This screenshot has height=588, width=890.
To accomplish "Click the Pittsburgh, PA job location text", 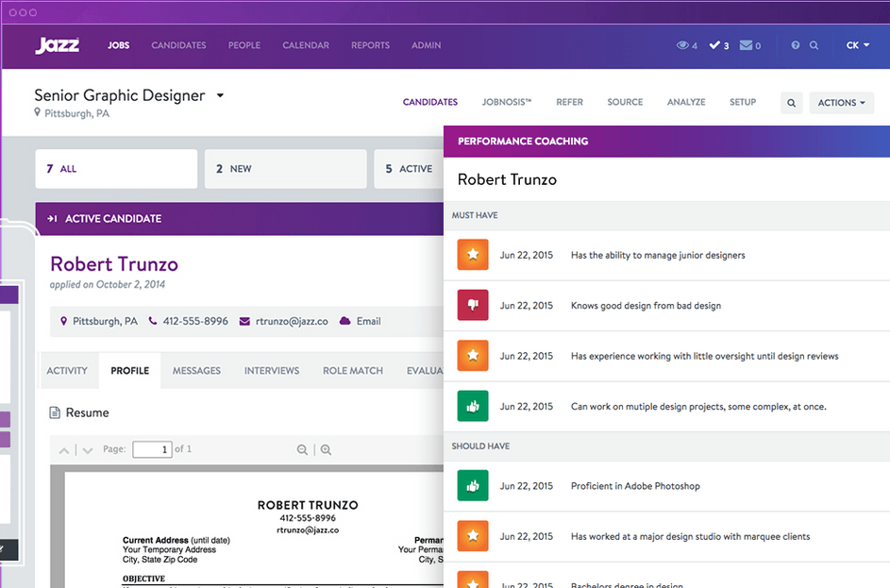I will (76, 113).
